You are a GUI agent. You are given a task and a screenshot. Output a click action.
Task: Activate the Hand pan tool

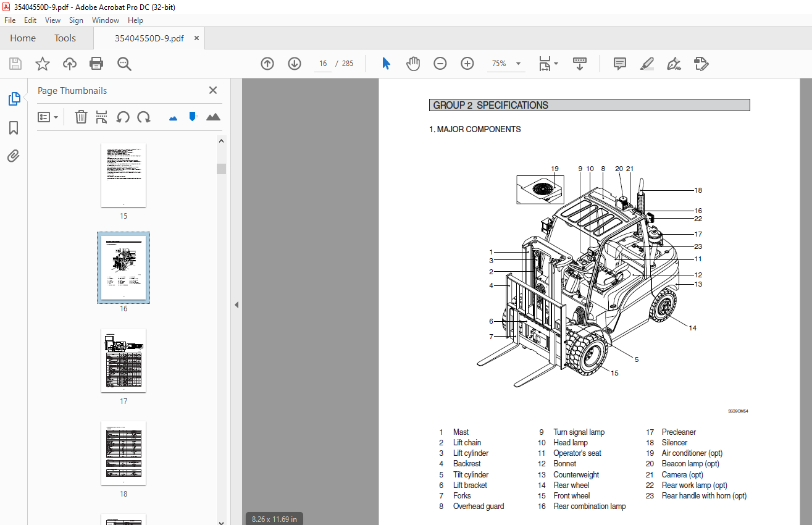[x=412, y=64]
